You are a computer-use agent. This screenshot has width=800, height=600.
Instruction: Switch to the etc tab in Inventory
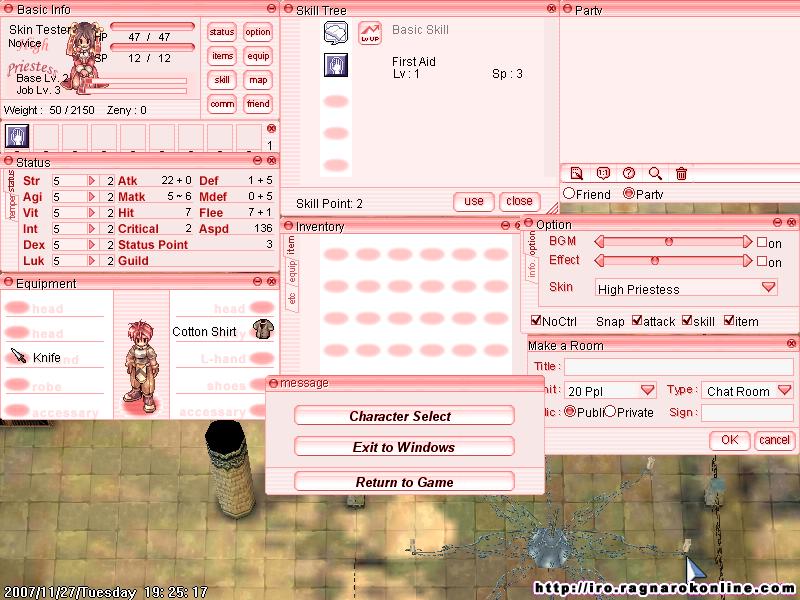click(292, 299)
